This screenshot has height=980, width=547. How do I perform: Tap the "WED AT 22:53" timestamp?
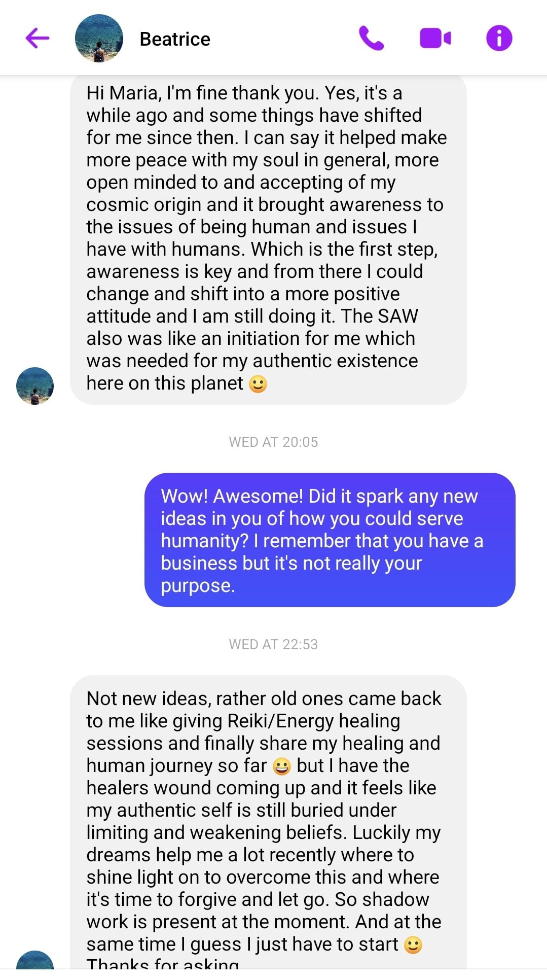(x=273, y=644)
